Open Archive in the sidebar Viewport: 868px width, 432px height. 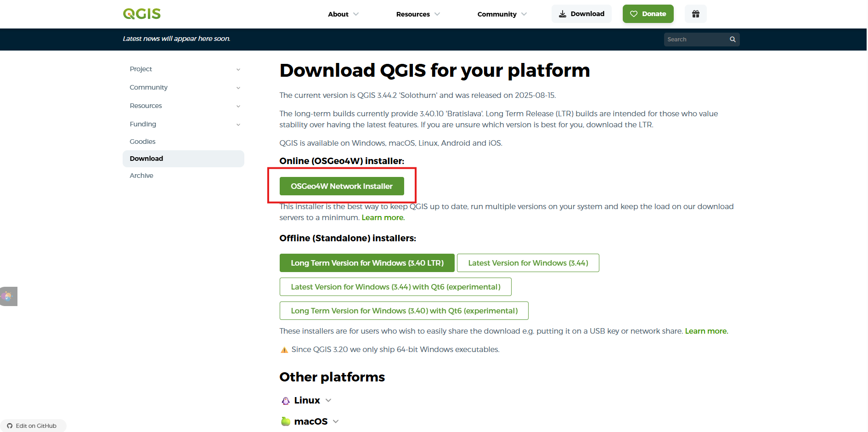pos(141,176)
